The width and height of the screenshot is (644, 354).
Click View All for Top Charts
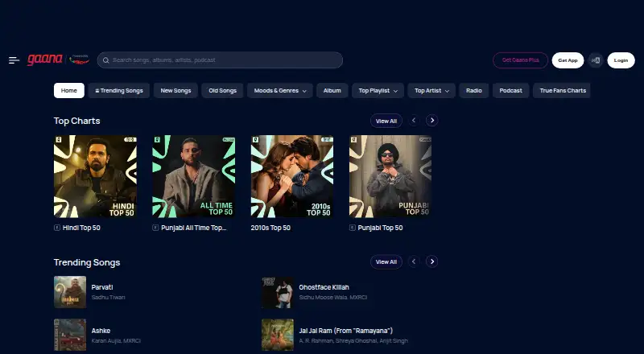click(386, 121)
